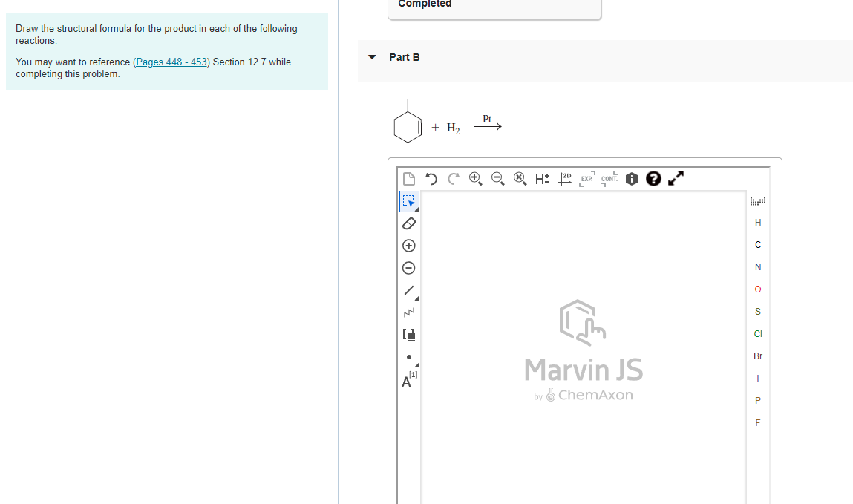853x504 pixels.
Task: Choose the single bond drawing tool
Action: pos(409,290)
